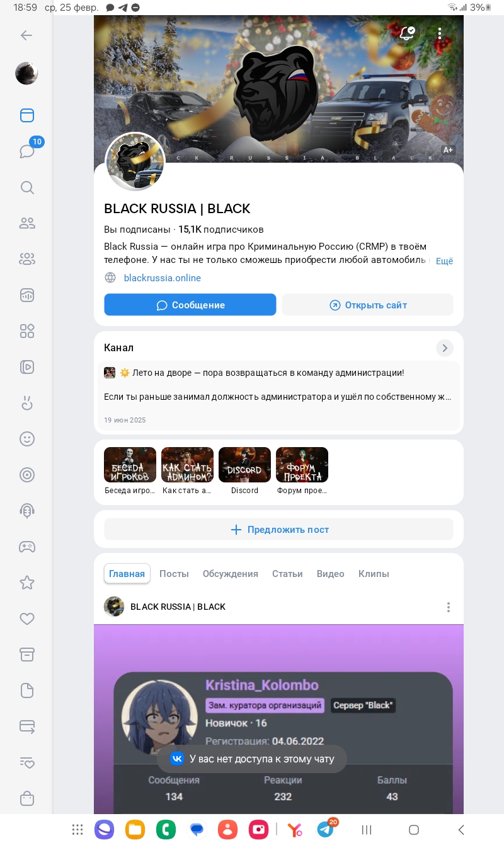Viewport: 504px width, 845px height.
Task: Open the post's three-dot options menu
Action: pos(448,607)
